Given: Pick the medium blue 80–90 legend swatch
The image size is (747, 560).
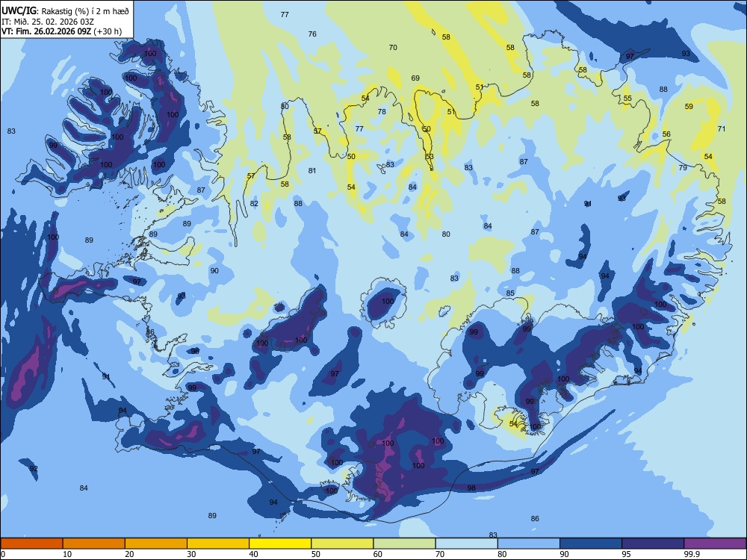Looking at the screenshot, I should tap(529, 544).
